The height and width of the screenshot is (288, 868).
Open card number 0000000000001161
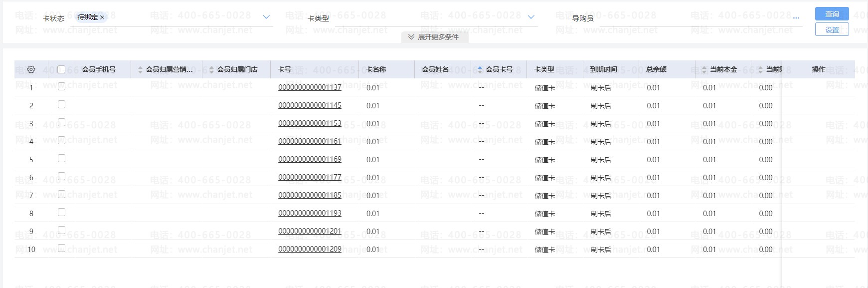pos(310,141)
